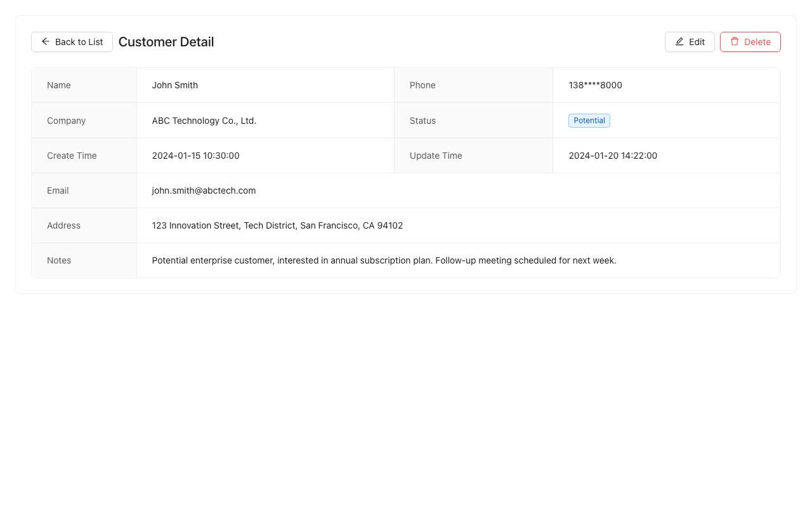Open Edit mode for this customer
The width and height of the screenshot is (812, 508).
690,41
